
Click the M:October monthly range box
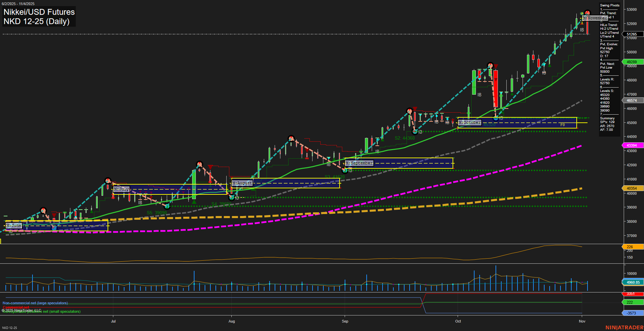(469, 122)
